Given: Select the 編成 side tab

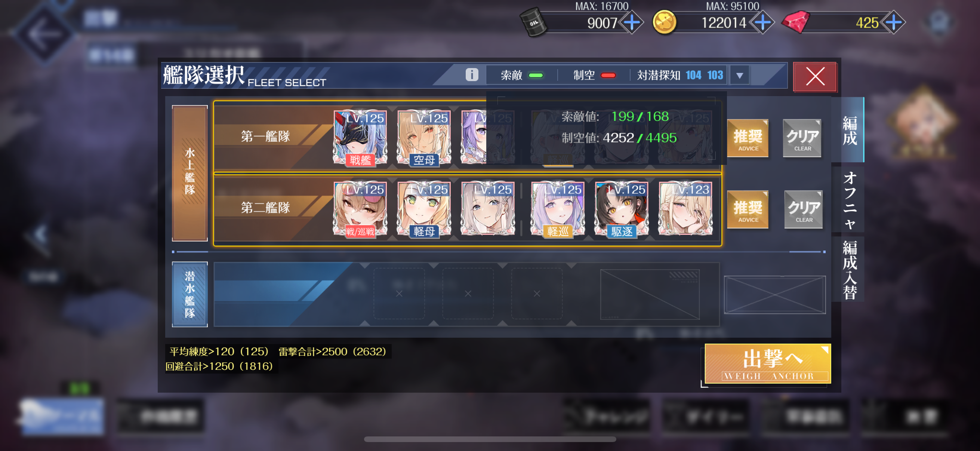Looking at the screenshot, I should pos(849,131).
